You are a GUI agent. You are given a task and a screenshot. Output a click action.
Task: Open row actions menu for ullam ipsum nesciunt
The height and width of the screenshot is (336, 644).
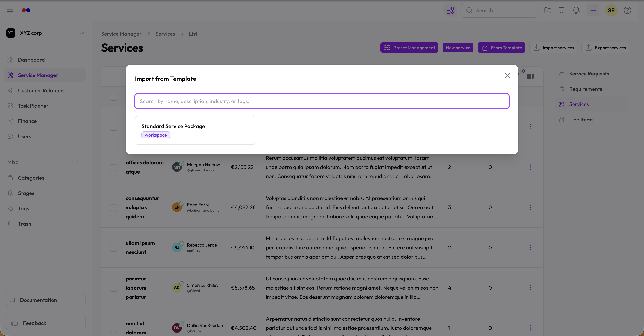[530, 247]
